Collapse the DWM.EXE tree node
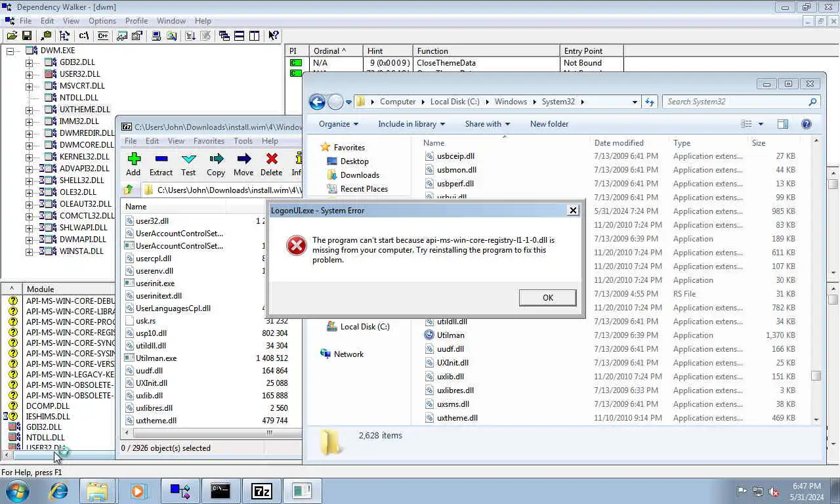840x504 pixels. point(10,51)
